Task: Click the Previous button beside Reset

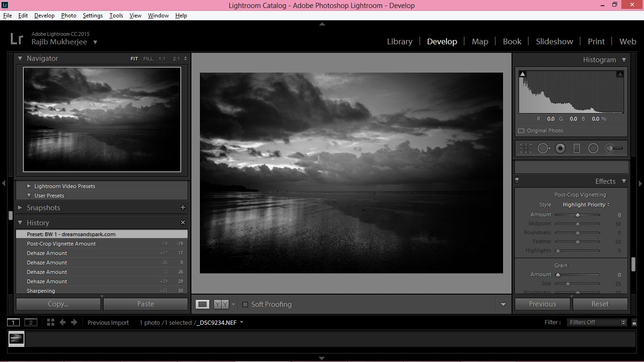Action: point(543,304)
